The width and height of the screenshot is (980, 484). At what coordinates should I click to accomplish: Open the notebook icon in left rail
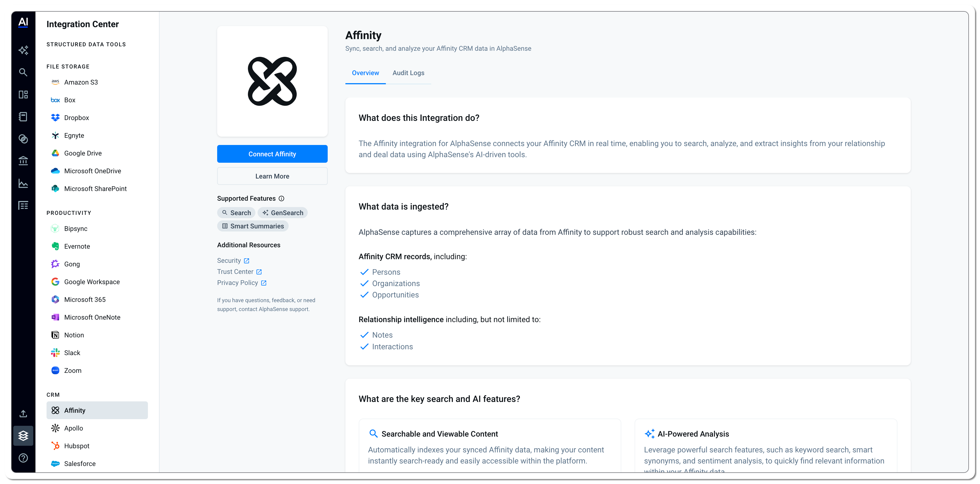point(23,116)
